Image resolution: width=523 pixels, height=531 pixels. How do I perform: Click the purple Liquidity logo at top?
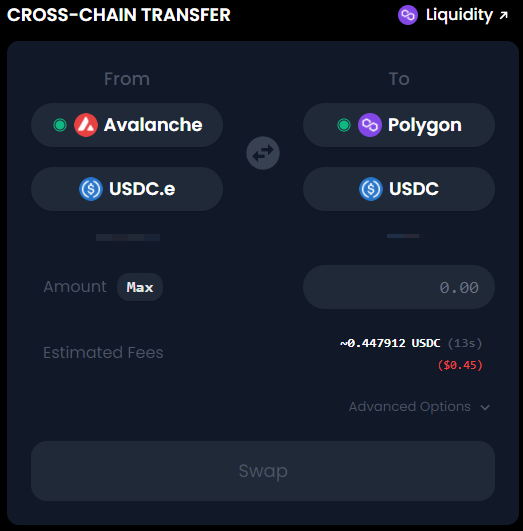coord(408,15)
